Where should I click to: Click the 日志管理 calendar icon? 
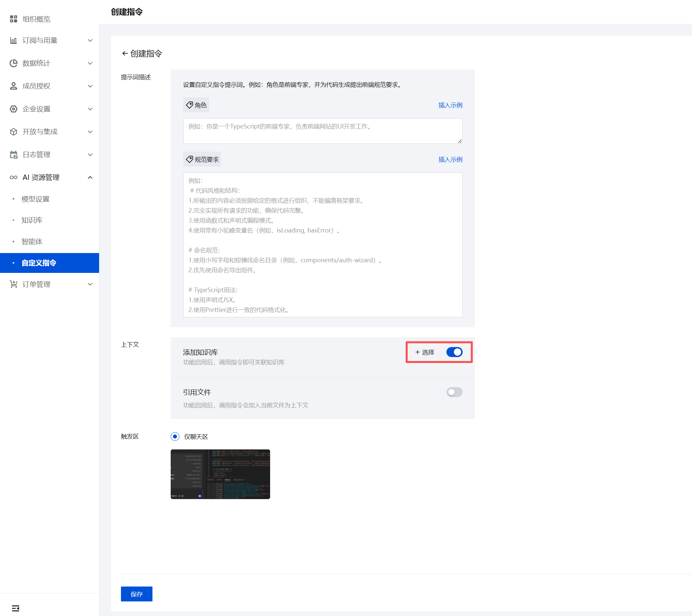pos(14,155)
